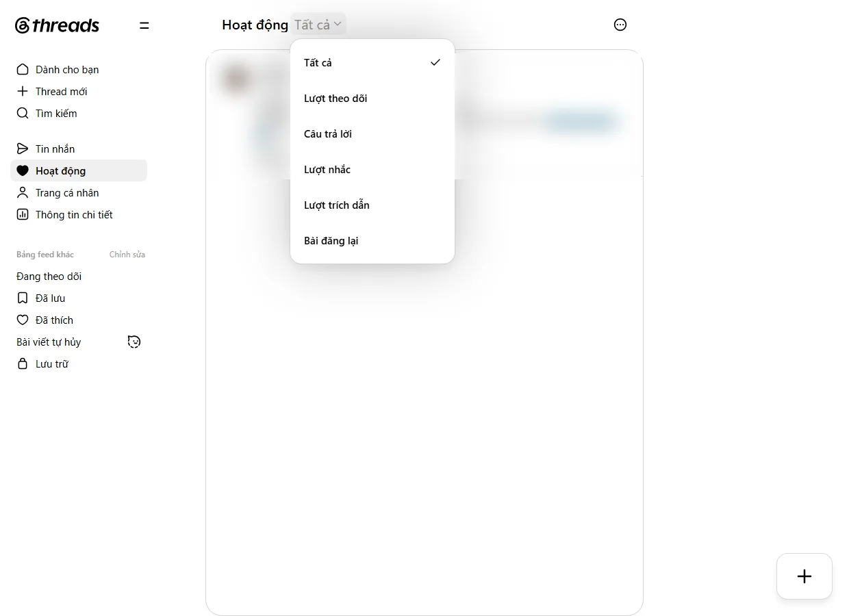
Task: Click the Bảng feed khác section label
Action: pos(45,255)
